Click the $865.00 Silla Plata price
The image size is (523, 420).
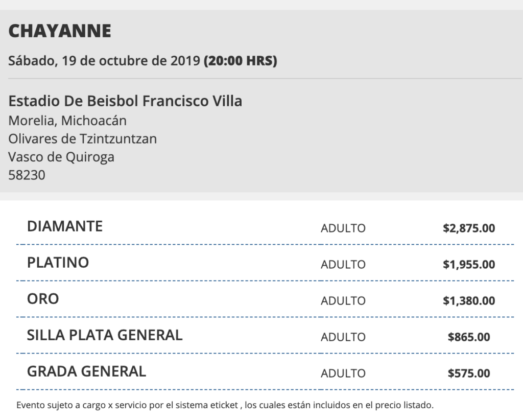click(468, 337)
